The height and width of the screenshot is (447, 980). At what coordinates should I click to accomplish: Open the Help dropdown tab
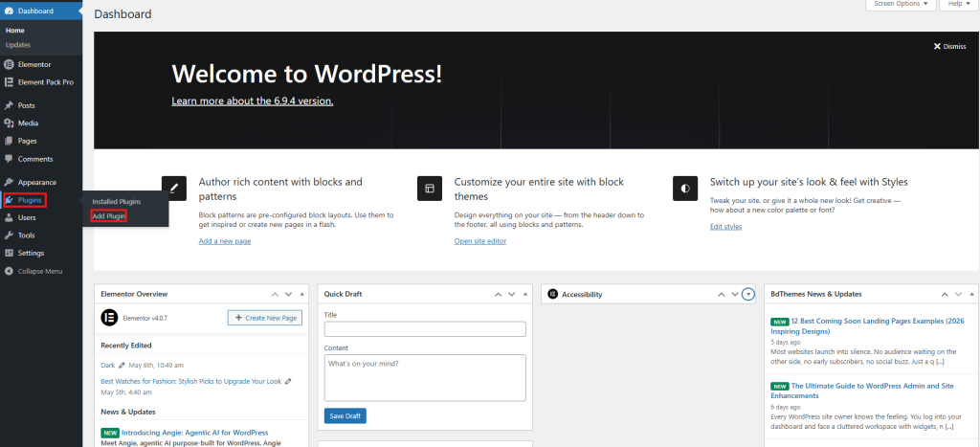click(x=958, y=4)
